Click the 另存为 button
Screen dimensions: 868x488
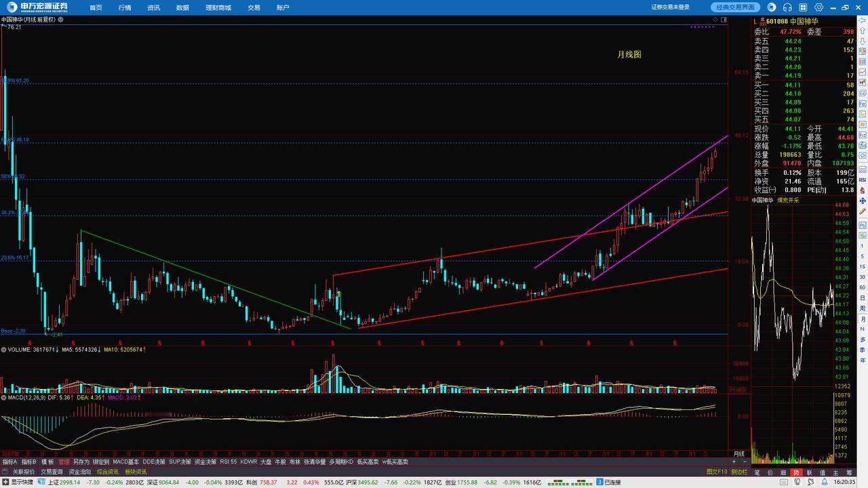coord(81,462)
